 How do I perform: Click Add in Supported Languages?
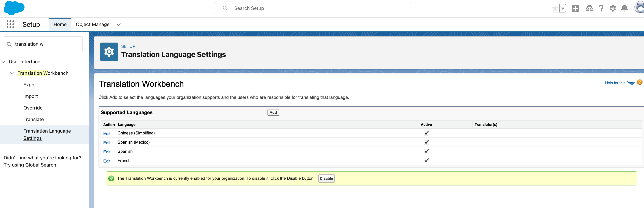pyautogui.click(x=273, y=112)
